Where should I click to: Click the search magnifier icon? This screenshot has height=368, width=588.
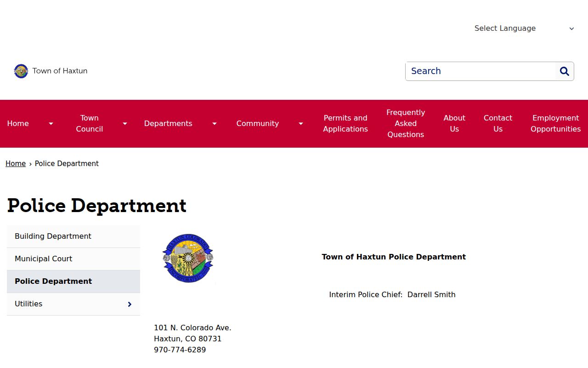click(x=565, y=71)
